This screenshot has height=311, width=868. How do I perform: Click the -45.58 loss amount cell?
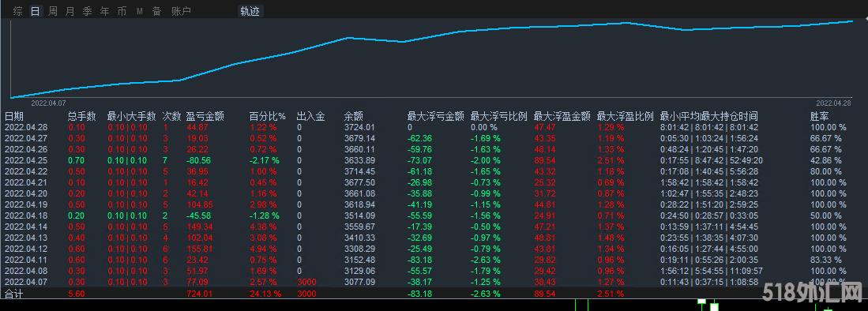tap(199, 215)
